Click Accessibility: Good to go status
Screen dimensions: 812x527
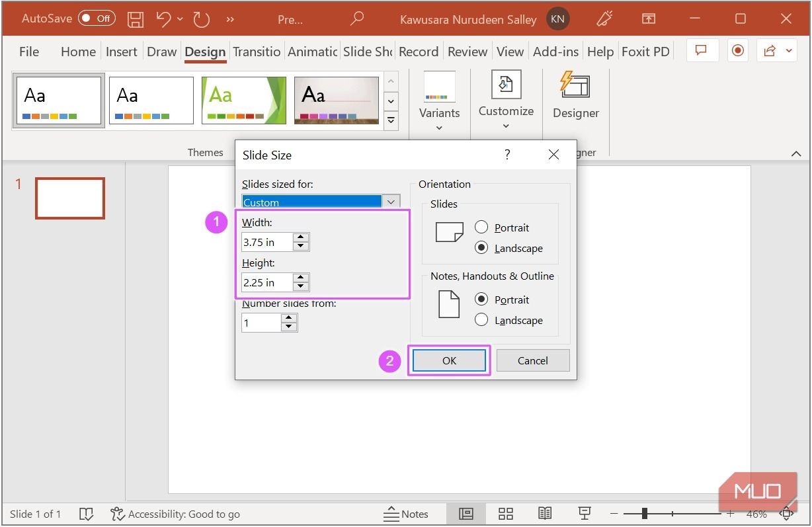pyautogui.click(x=175, y=514)
